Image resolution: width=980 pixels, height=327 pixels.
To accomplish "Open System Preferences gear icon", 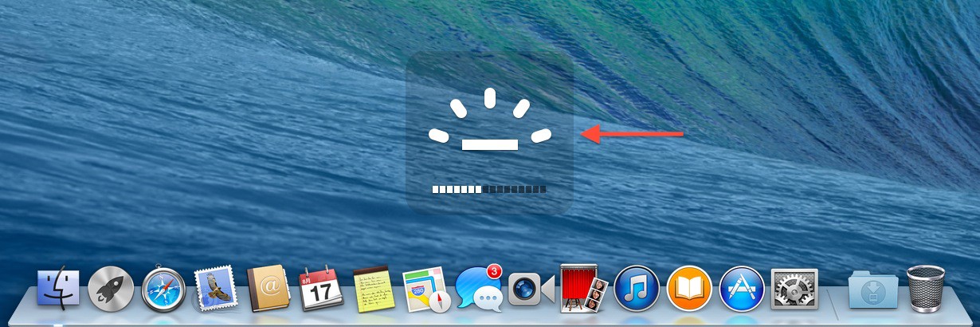I will (x=794, y=289).
